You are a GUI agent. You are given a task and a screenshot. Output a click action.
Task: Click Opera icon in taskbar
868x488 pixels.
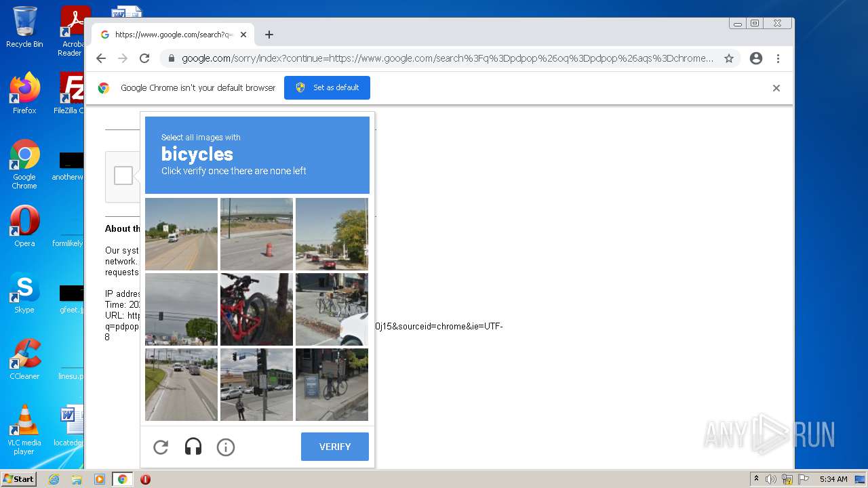[x=145, y=479]
